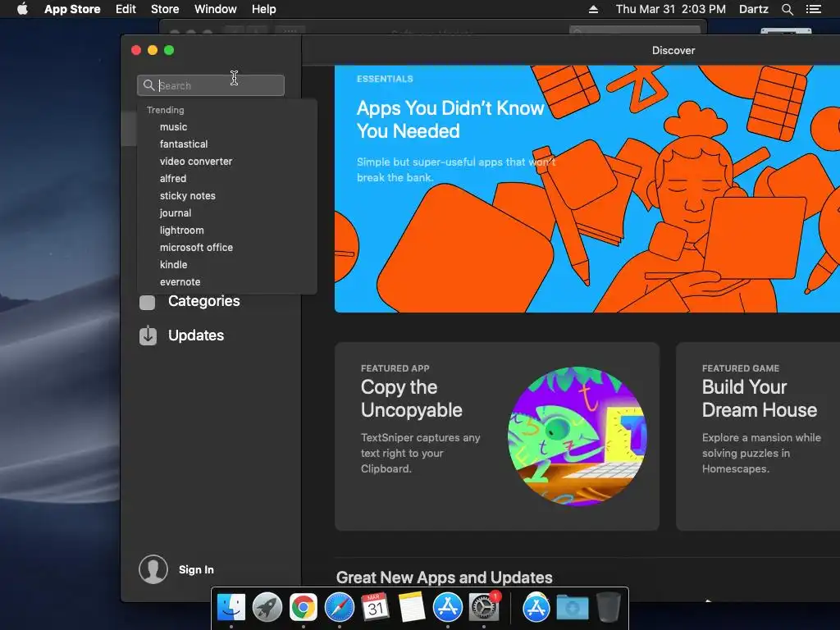Click the Sign In link
Image resolution: width=840 pixels, height=630 pixels.
[x=196, y=569]
